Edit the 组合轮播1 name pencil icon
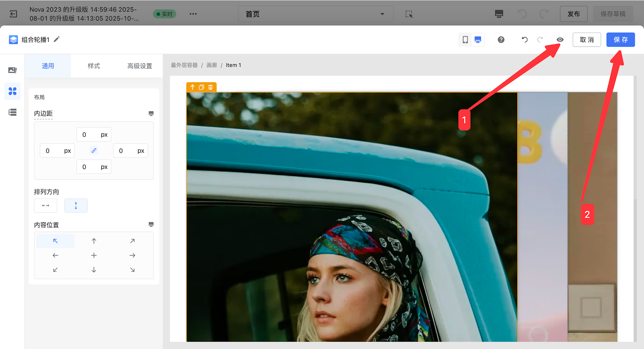Screen dimensions: 644x349 pos(57,39)
